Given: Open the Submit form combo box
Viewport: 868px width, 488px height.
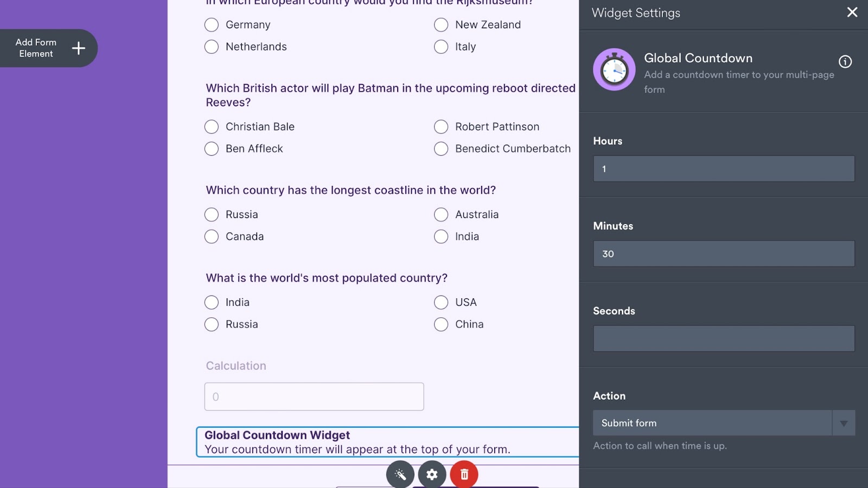Looking at the screenshot, I should 712,423.
